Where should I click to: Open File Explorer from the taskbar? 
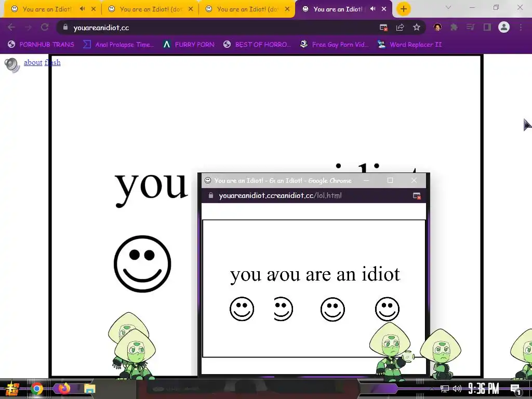[89, 389]
